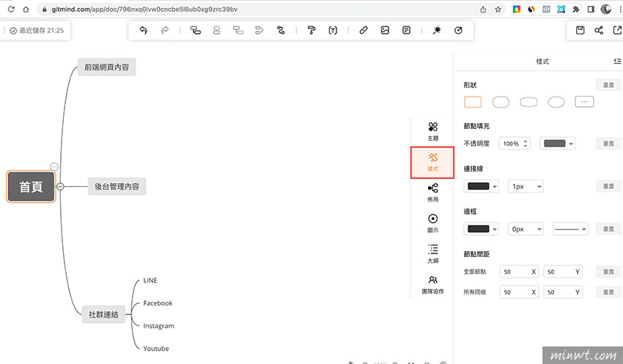Bookmark this page with the star
Screen dimensions: 623x364
click(x=498, y=9)
